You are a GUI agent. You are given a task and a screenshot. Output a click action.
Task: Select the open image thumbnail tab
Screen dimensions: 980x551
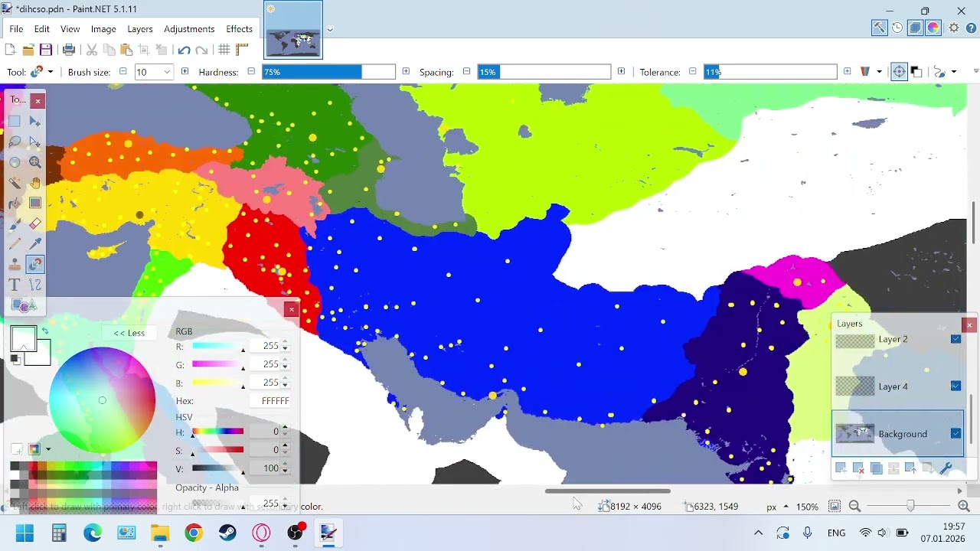[293, 30]
